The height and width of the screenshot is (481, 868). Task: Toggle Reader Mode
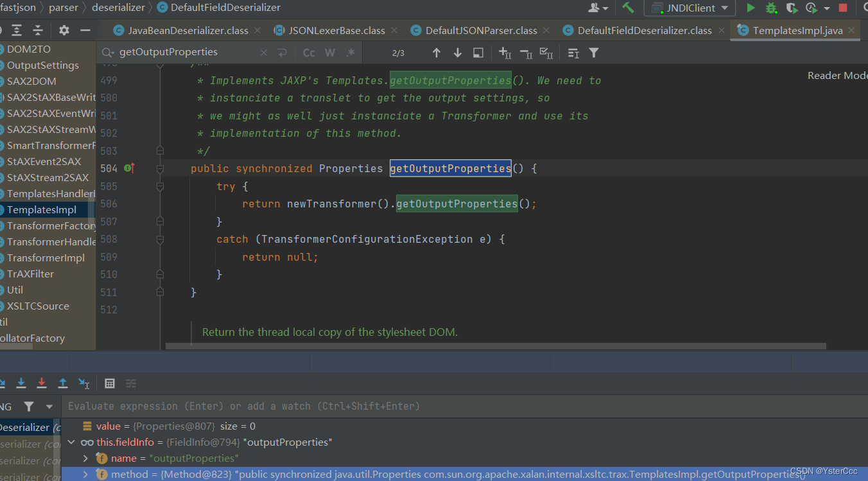(x=837, y=75)
